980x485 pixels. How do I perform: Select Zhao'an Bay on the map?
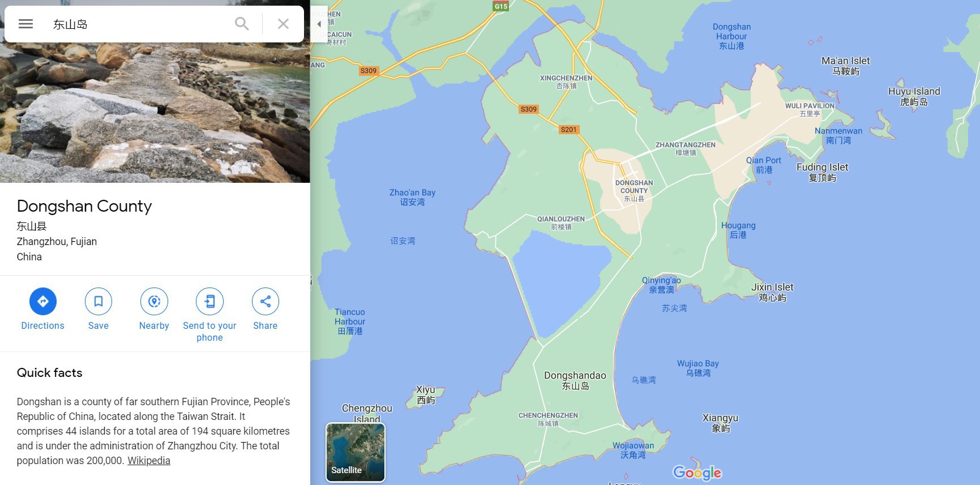pos(412,197)
